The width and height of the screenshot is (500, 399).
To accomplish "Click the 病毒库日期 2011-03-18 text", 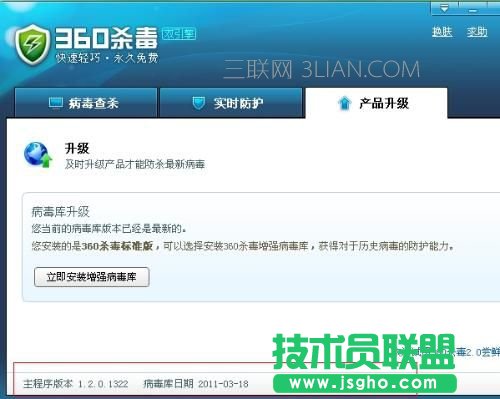I will tap(196, 384).
